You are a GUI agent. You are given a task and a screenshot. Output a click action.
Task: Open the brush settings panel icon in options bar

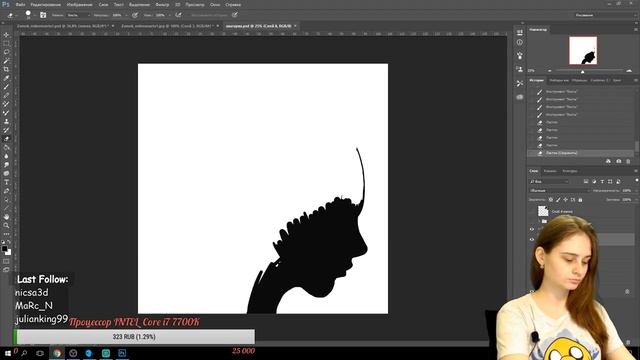[43, 15]
